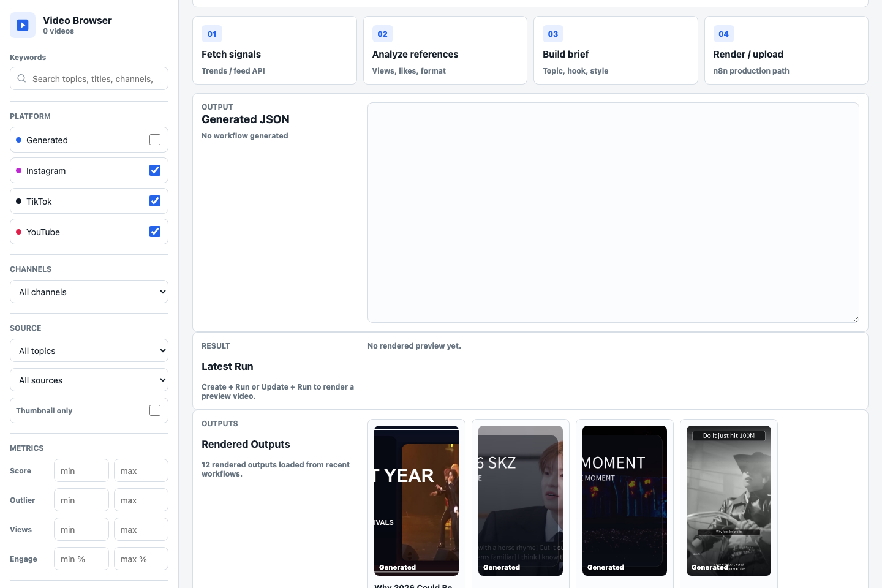Click the YouTube platform label

(x=43, y=232)
